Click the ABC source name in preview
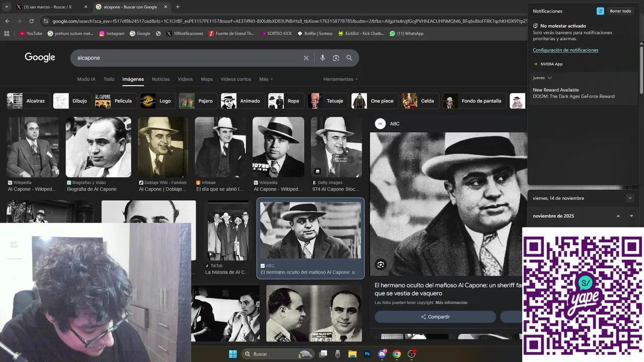This screenshot has height=362, width=644. click(395, 124)
